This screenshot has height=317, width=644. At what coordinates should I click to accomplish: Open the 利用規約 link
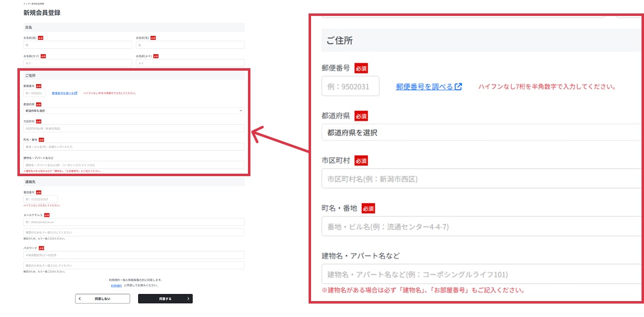coord(116,286)
